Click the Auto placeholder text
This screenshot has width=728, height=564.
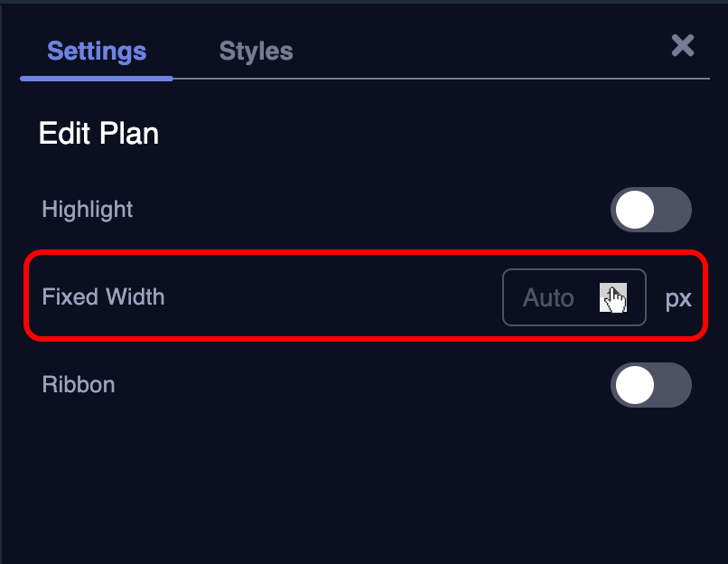tap(548, 297)
